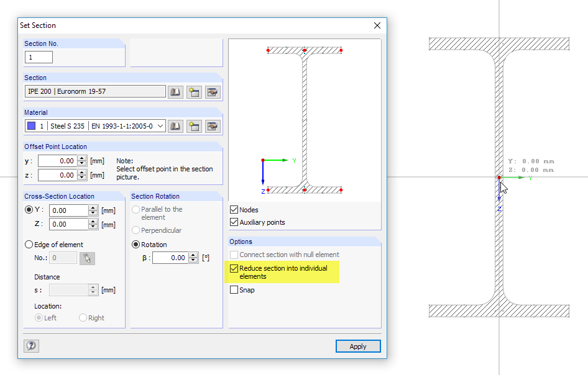Click the section origin point in workspace

pyautogui.click(x=498, y=177)
